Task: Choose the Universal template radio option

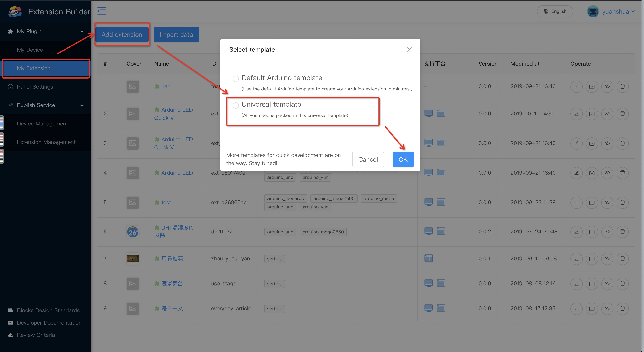Action: coord(236,105)
